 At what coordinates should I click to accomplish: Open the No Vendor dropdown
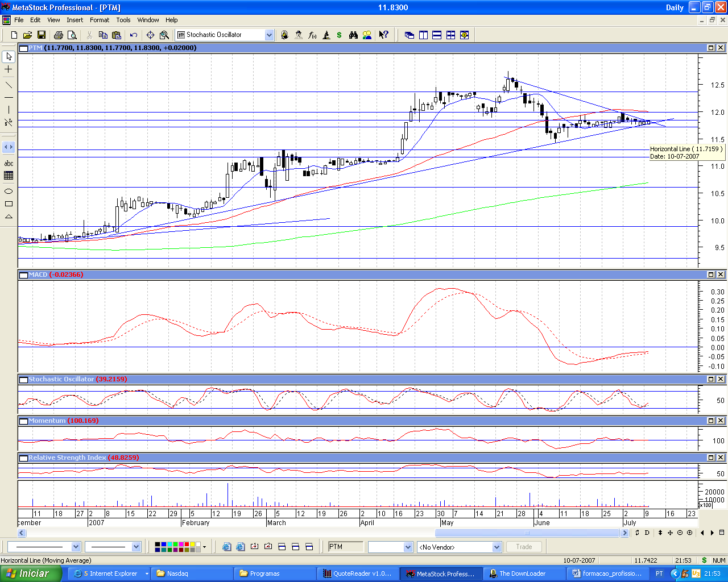click(497, 547)
